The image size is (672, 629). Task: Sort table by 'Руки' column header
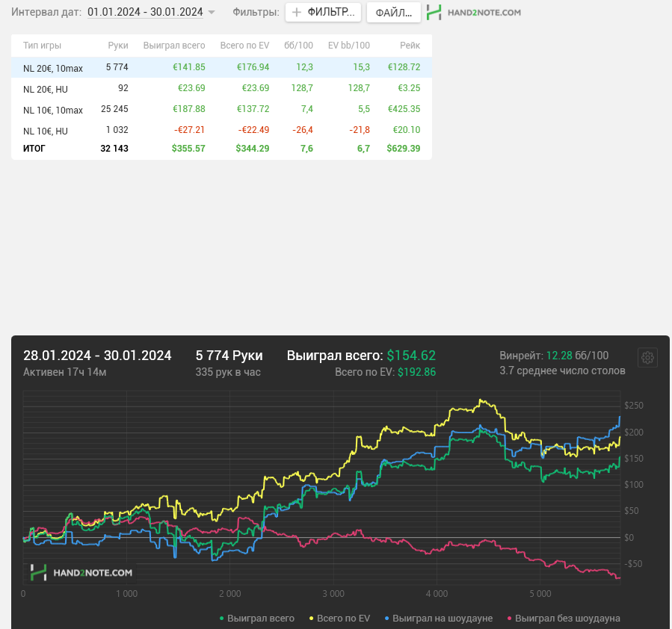tap(118, 46)
